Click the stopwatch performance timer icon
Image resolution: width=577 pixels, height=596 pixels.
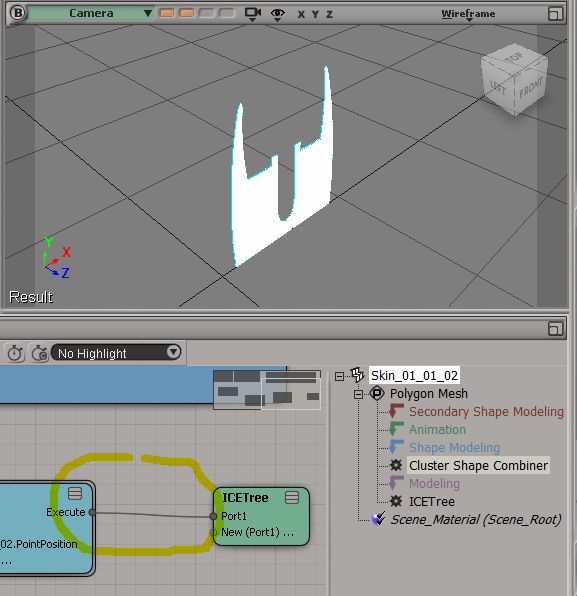point(15,353)
